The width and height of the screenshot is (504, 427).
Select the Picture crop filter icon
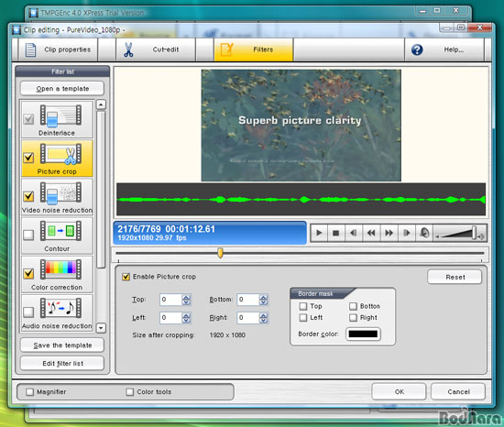tap(60, 154)
